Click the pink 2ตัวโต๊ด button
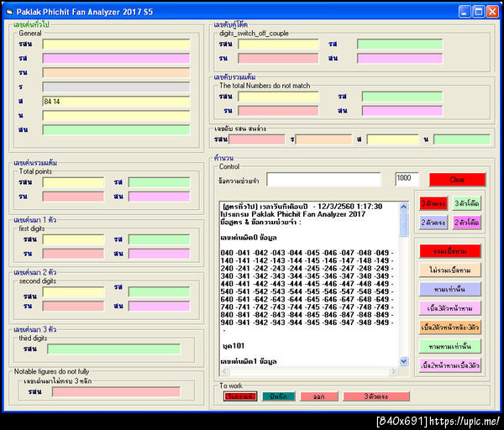Viewport: 504px width, 430px height. (x=467, y=223)
